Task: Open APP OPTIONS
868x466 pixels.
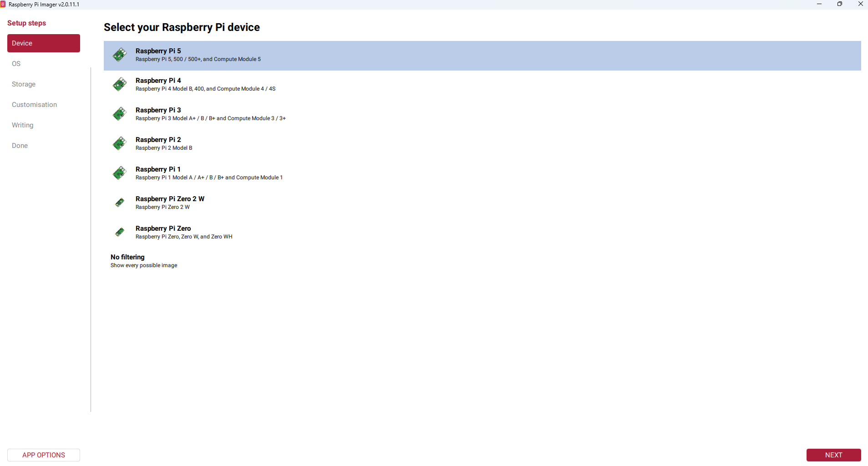Action: coord(44,455)
